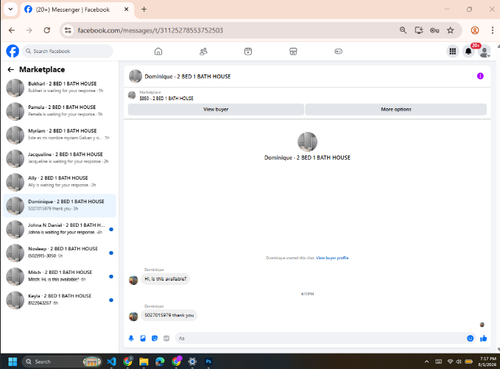Open the Friends icon in top navigation
This screenshot has width=500, height=369.
[x=203, y=51]
